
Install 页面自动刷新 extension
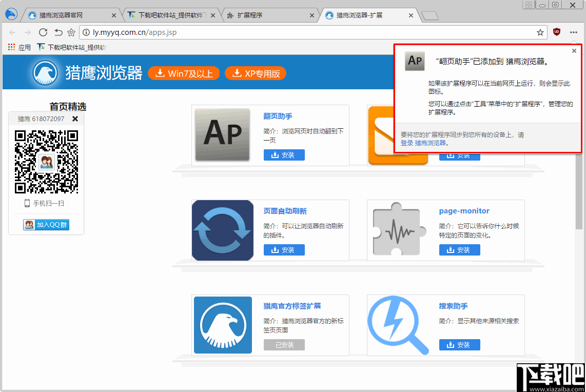coord(284,250)
